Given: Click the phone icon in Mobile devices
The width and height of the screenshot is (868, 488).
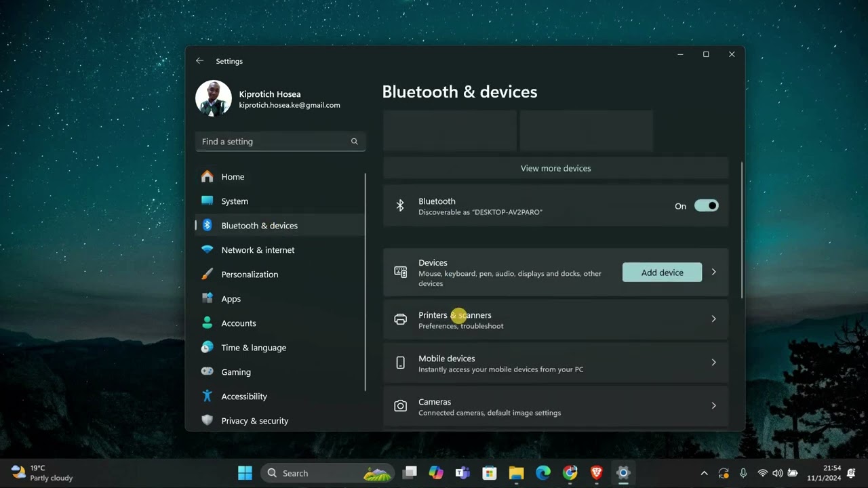Looking at the screenshot, I should 401,363.
